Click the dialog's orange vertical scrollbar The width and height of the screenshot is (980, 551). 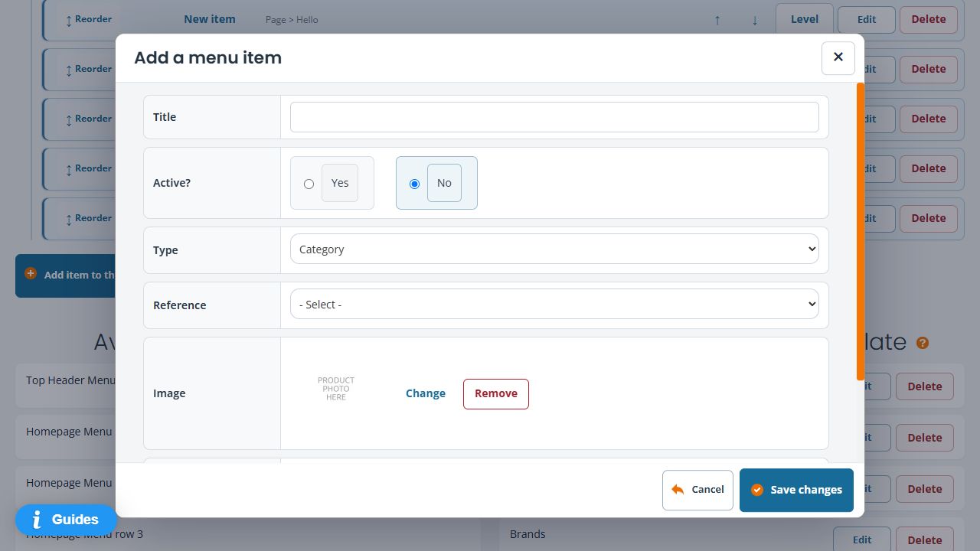tap(861, 231)
